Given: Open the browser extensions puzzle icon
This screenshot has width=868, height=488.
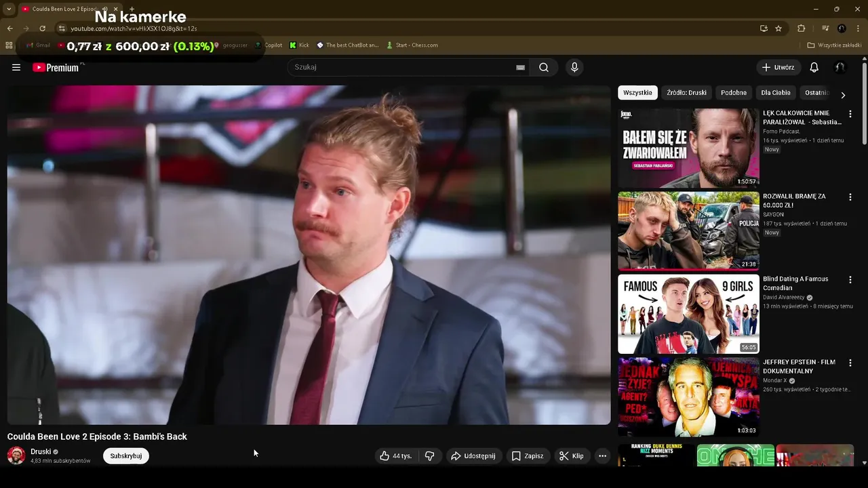Looking at the screenshot, I should [x=801, y=28].
